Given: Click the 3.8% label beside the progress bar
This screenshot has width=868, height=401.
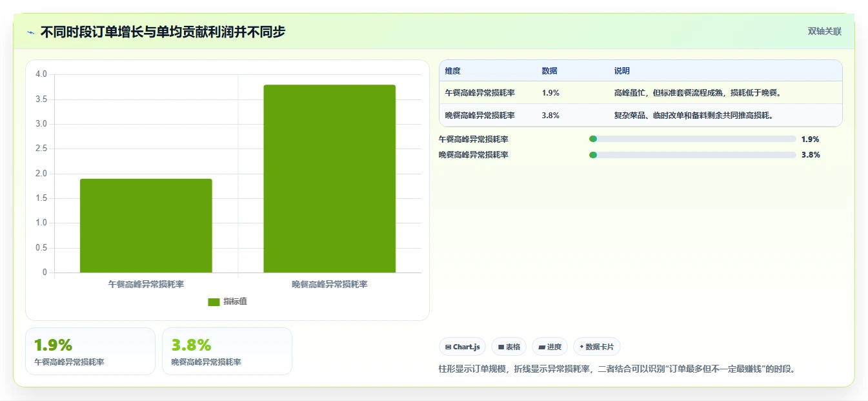Looking at the screenshot, I should 810,155.
